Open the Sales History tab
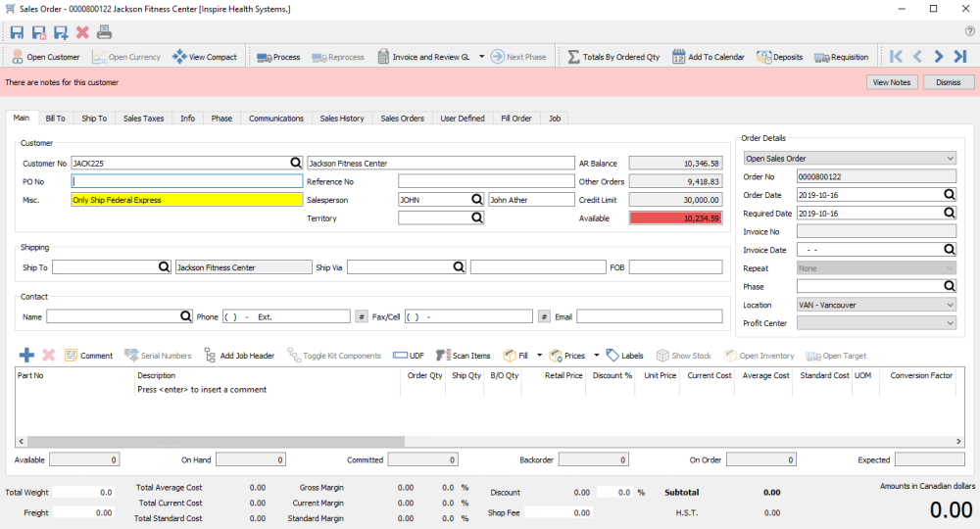Screen dimensions: 980x529 coord(342,119)
